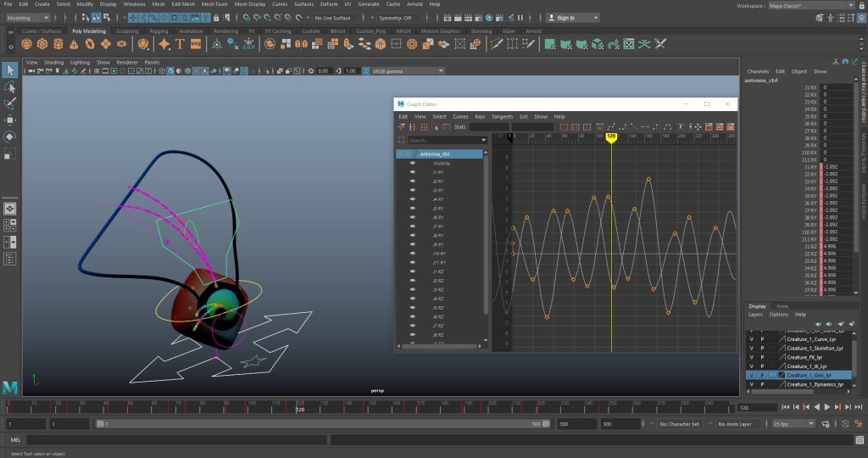Toggle V on Creature_1_Skeleton_Lyr layer
This screenshot has width=868, height=458.
751,348
